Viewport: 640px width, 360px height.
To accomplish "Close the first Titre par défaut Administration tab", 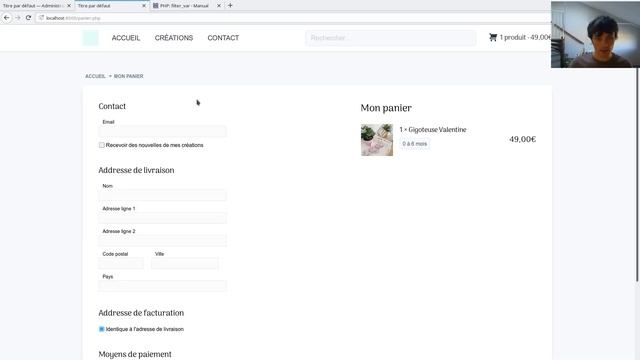I will [69, 6].
